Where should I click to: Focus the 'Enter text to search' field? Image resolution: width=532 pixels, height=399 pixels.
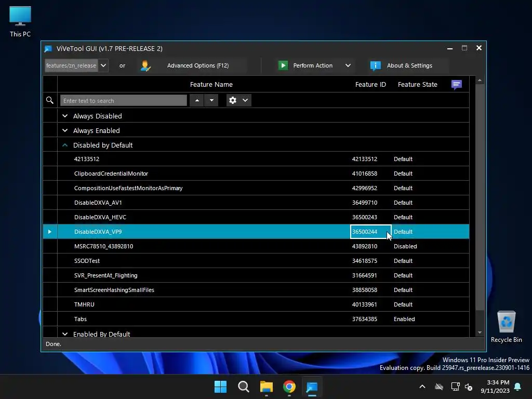click(x=124, y=100)
